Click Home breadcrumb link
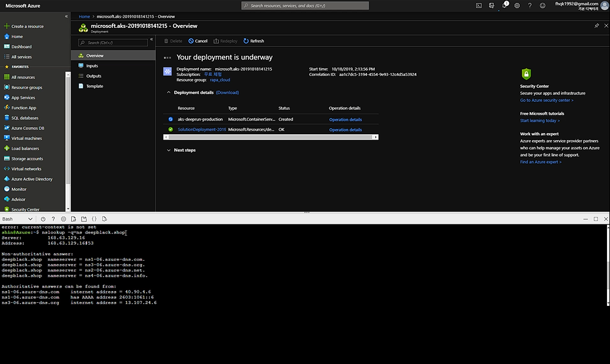The image size is (610, 364). pyautogui.click(x=84, y=16)
